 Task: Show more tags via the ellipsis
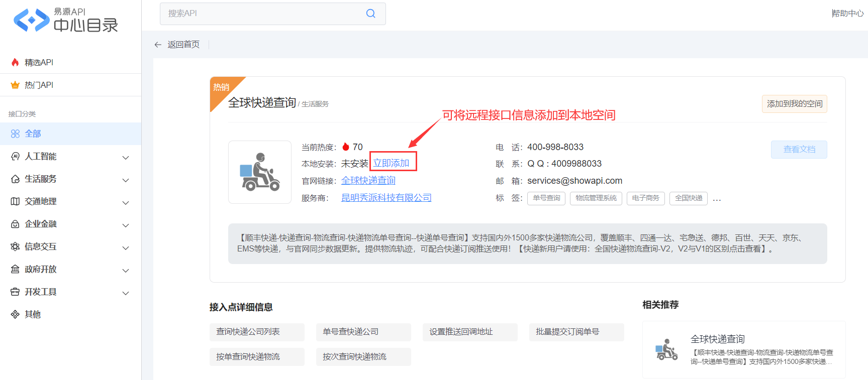(717, 199)
